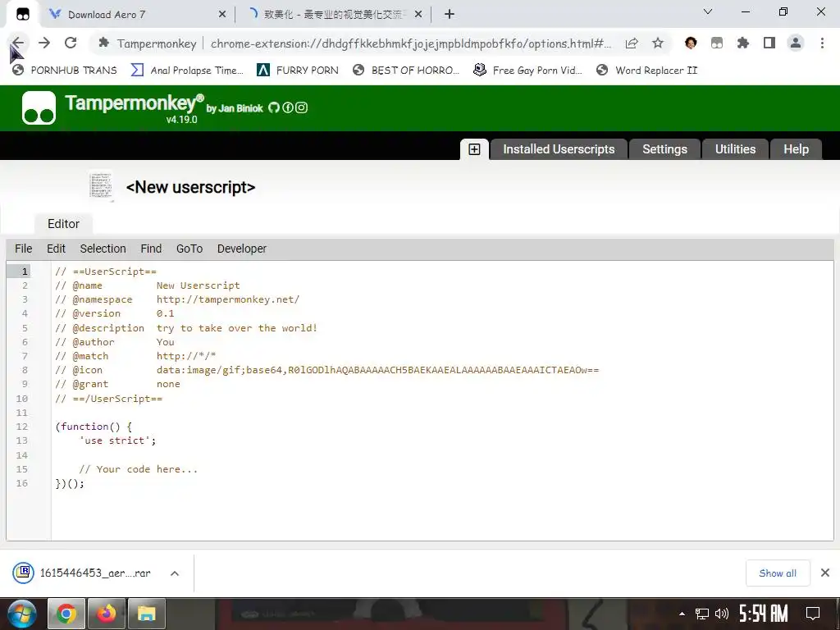Open File Explorer from taskbar
This screenshot has height=630, width=840.
[x=146, y=614]
